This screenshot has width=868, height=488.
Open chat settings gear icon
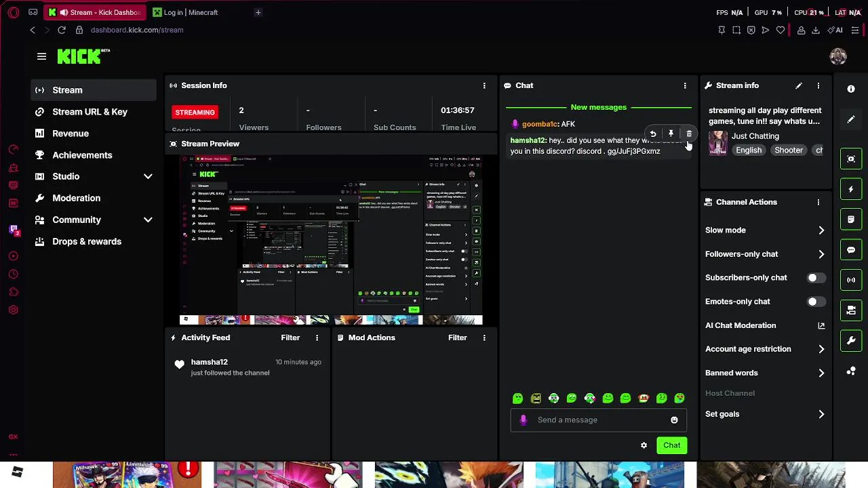pyautogui.click(x=644, y=445)
